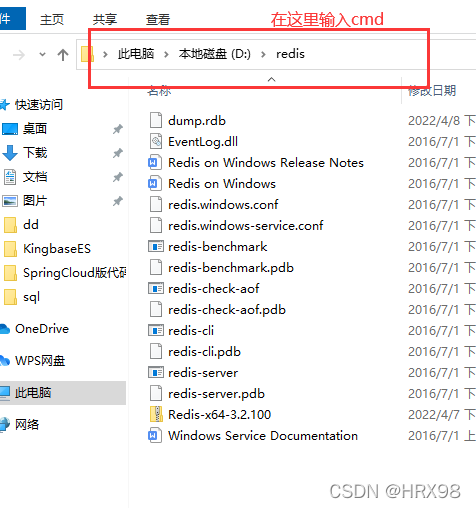Expand the chevron before 此电脑
The image size is (476, 508).
click(x=105, y=54)
